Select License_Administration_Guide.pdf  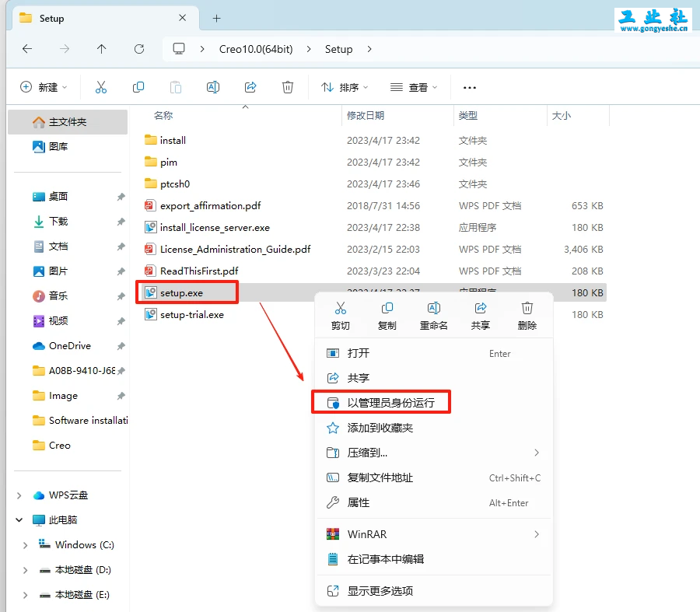(x=228, y=249)
